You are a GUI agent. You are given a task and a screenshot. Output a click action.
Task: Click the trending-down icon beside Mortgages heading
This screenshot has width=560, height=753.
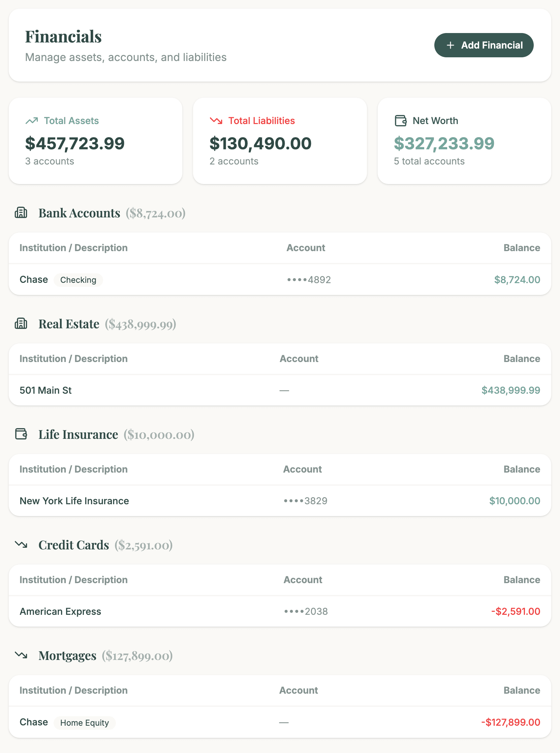tap(21, 655)
